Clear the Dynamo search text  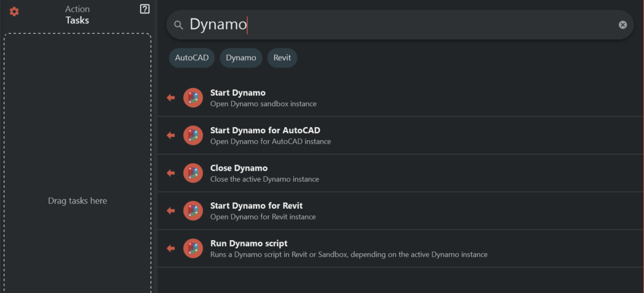tap(622, 25)
